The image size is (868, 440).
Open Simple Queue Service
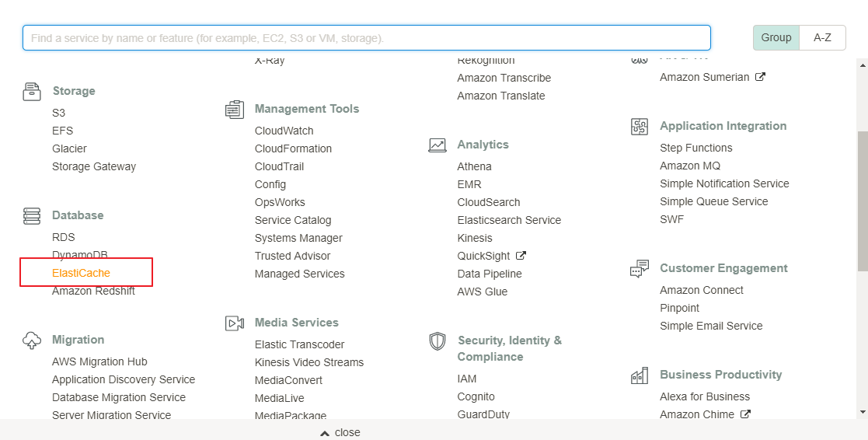[713, 201]
